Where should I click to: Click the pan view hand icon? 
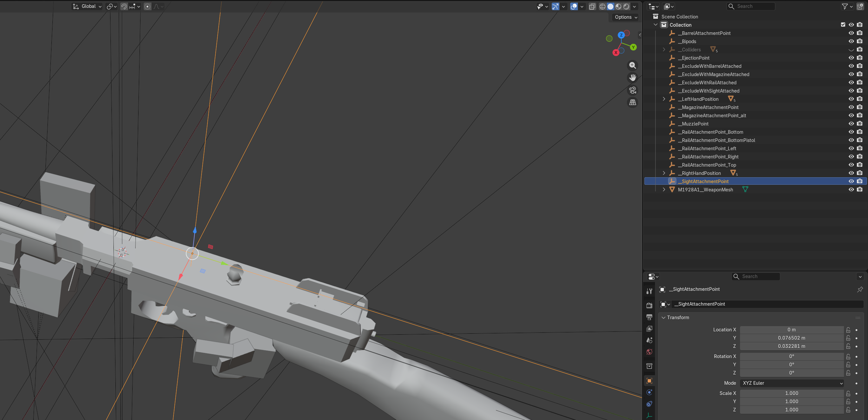tap(633, 78)
